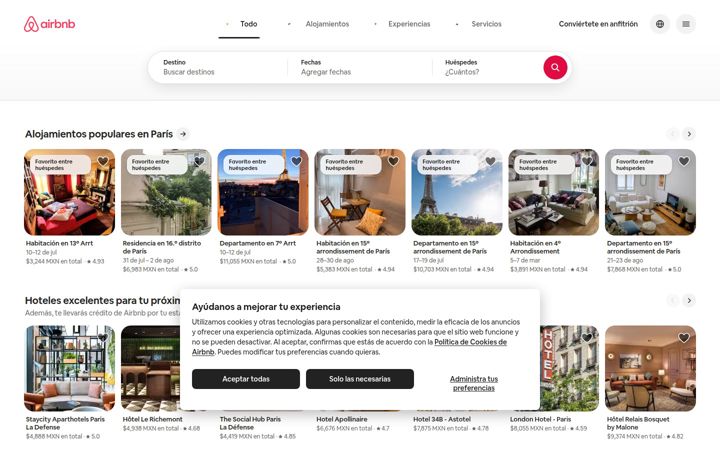
Task: Accept all cookies with Aceptar todas
Action: click(x=246, y=379)
